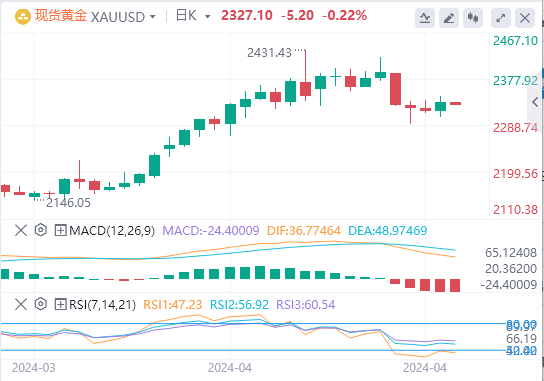Image resolution: width=544 pixels, height=381 pixels.
Task: Click the 2024-03 date axis label
Action: [34, 368]
